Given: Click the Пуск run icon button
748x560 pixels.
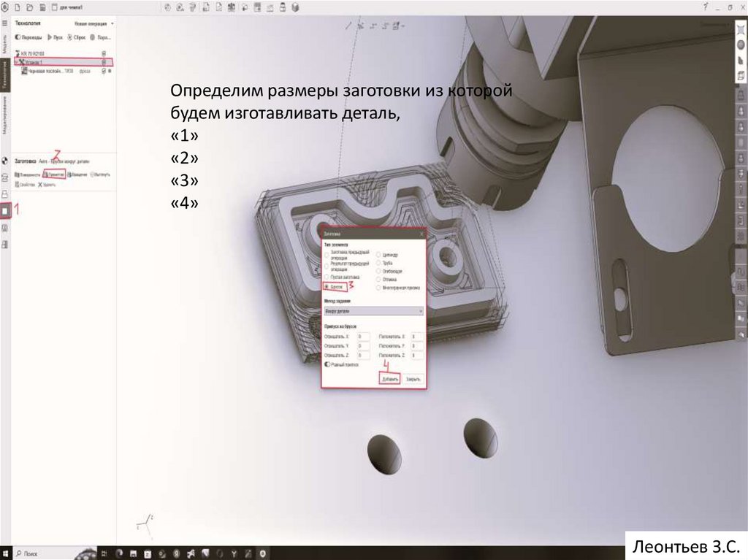Looking at the screenshot, I should coord(55,37).
